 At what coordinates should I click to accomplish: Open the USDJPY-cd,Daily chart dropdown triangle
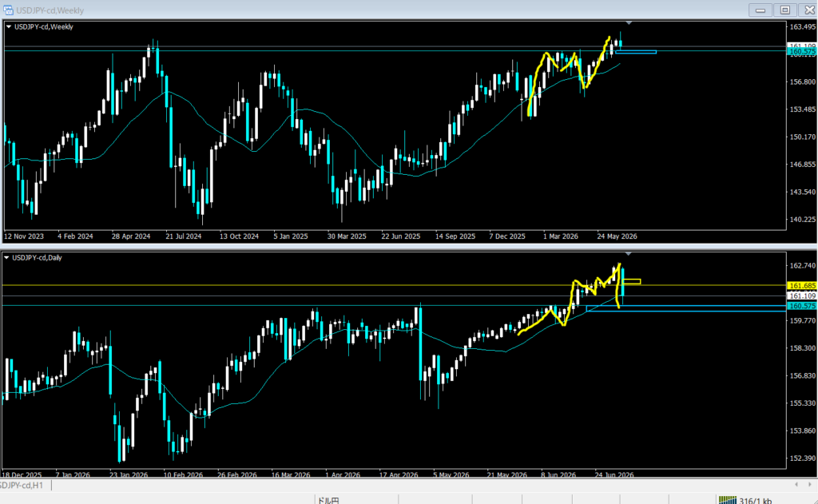(x=6, y=258)
